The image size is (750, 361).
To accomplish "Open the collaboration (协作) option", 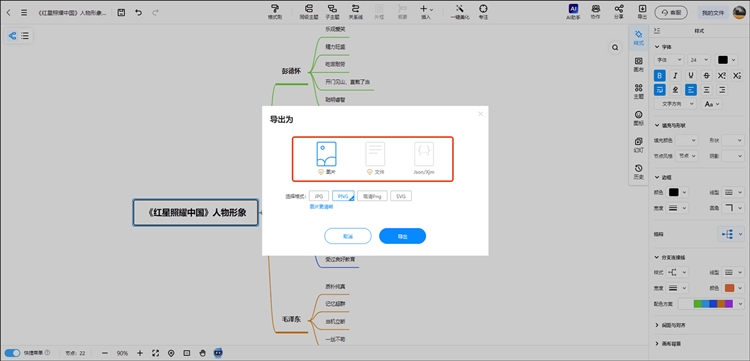I will coord(596,11).
